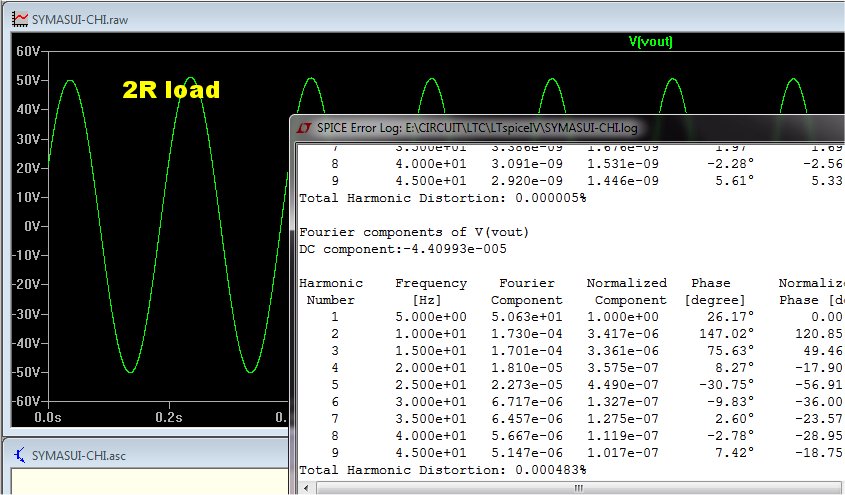Click the 2R load annotation text
Image resolution: width=845 pixels, height=495 pixels.
point(171,89)
